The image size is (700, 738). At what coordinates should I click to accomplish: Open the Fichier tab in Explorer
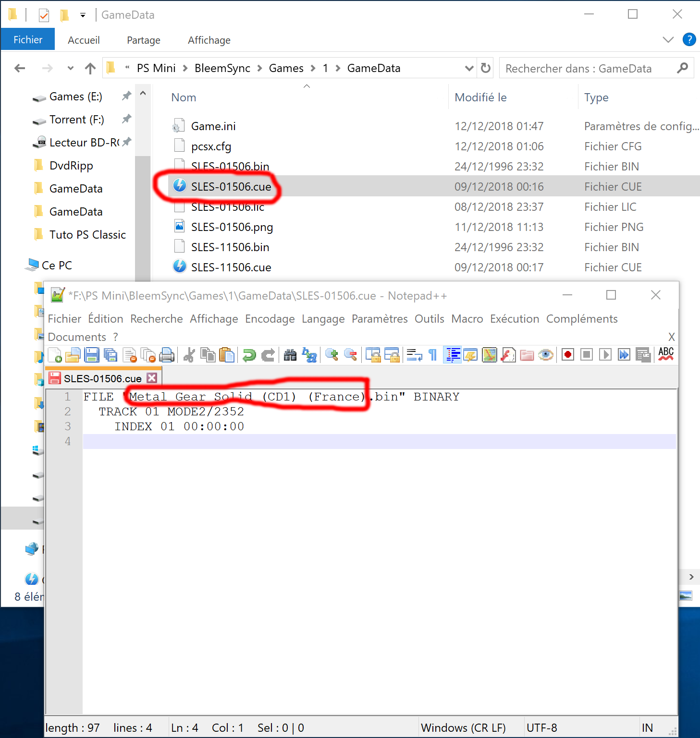point(28,40)
